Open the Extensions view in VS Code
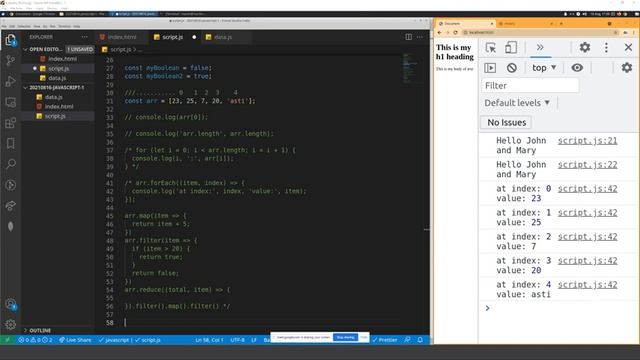The image size is (640, 360). [11, 123]
